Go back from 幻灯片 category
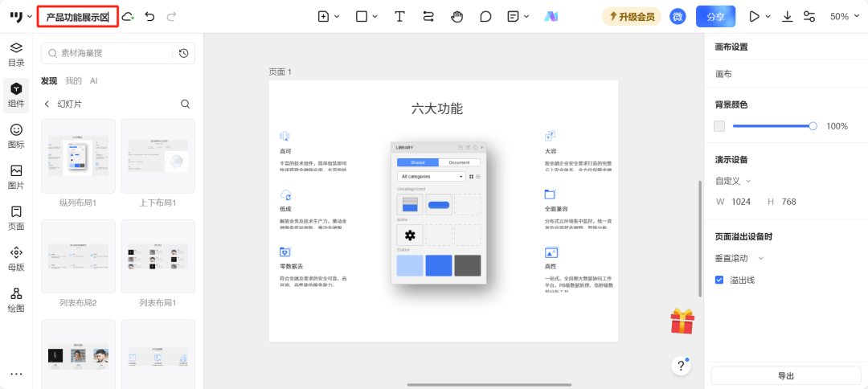 tap(47, 104)
